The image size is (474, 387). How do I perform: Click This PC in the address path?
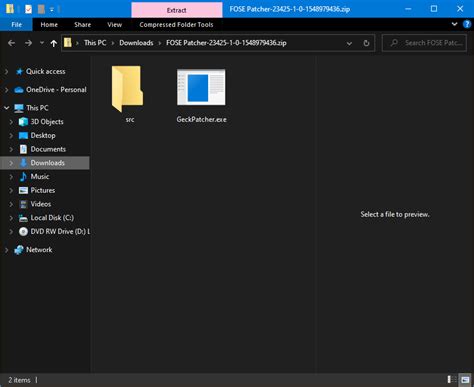point(95,43)
